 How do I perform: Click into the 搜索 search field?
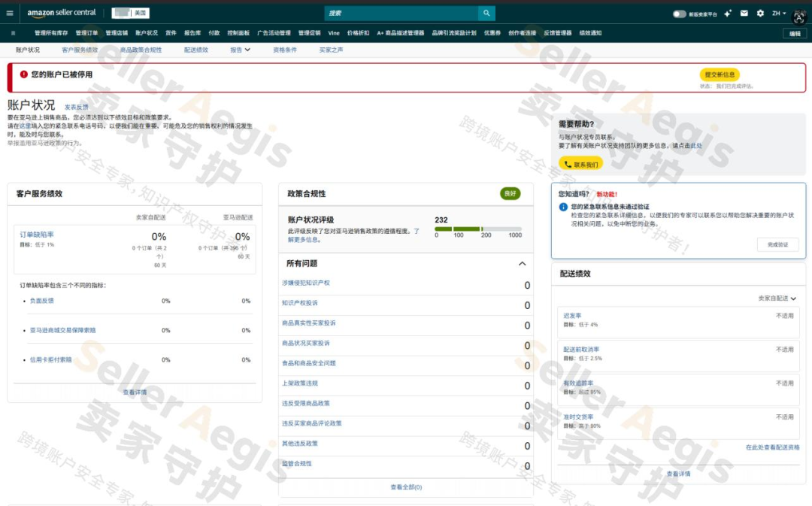click(401, 13)
